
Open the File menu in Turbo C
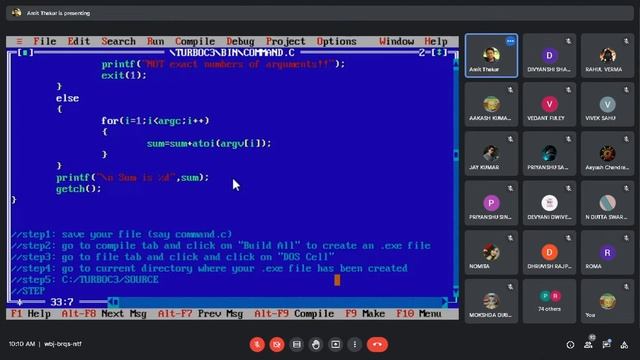click(x=45, y=41)
